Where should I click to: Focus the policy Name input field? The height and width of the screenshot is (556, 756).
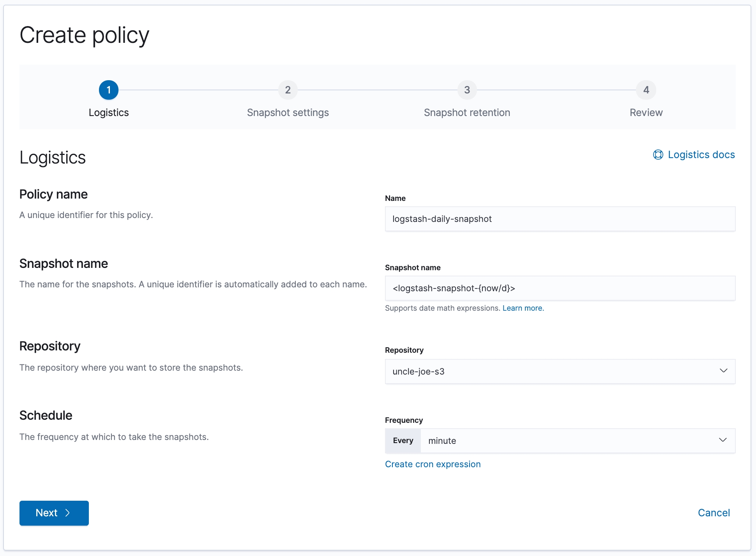coord(560,219)
